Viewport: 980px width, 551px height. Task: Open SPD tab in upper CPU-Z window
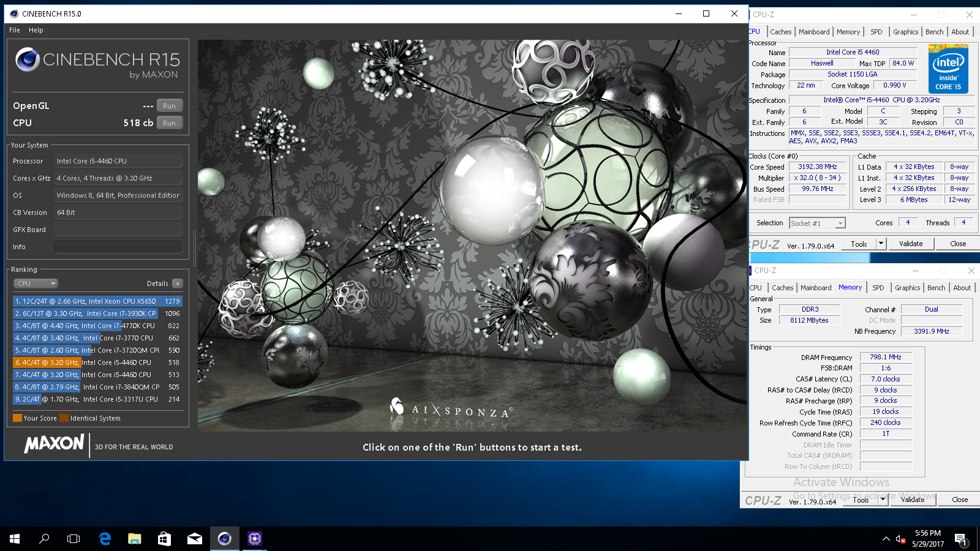click(x=876, y=32)
